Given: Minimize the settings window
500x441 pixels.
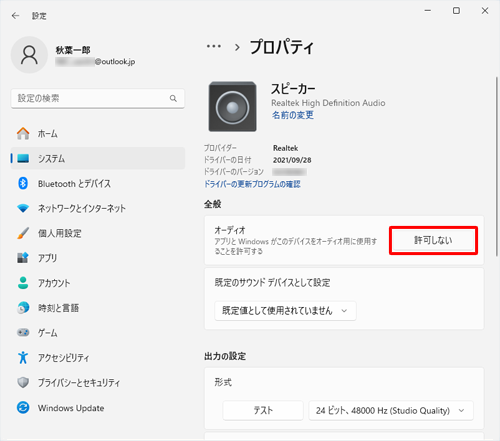Looking at the screenshot, I should tap(428, 11).
